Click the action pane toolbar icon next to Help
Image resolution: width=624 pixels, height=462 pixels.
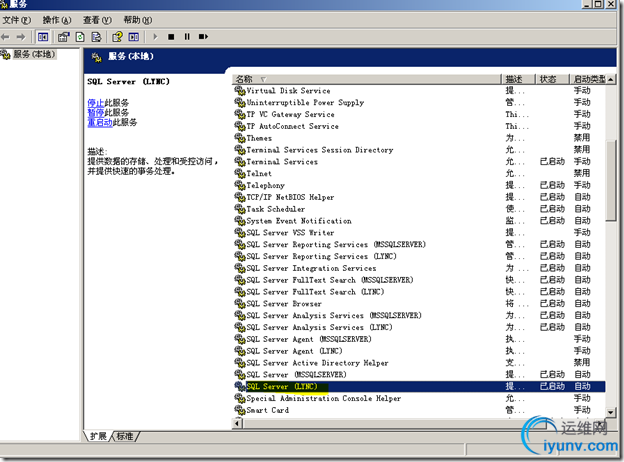coord(134,37)
